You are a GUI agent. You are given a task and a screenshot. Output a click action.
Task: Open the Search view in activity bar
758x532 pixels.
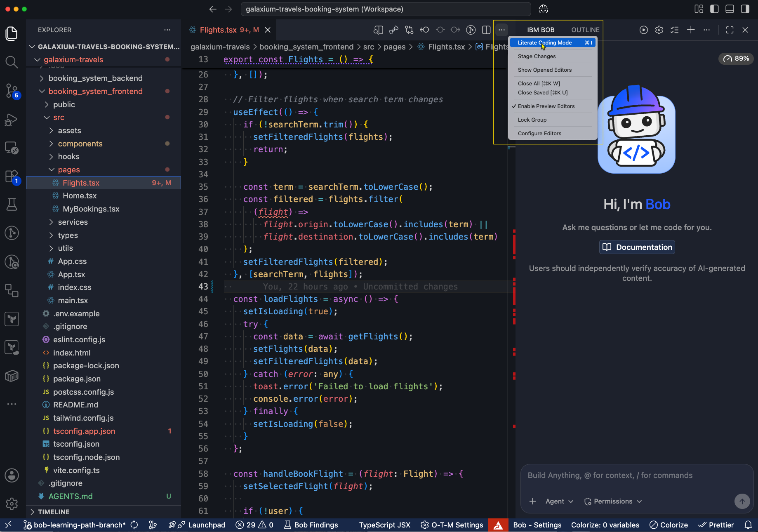(x=12, y=62)
